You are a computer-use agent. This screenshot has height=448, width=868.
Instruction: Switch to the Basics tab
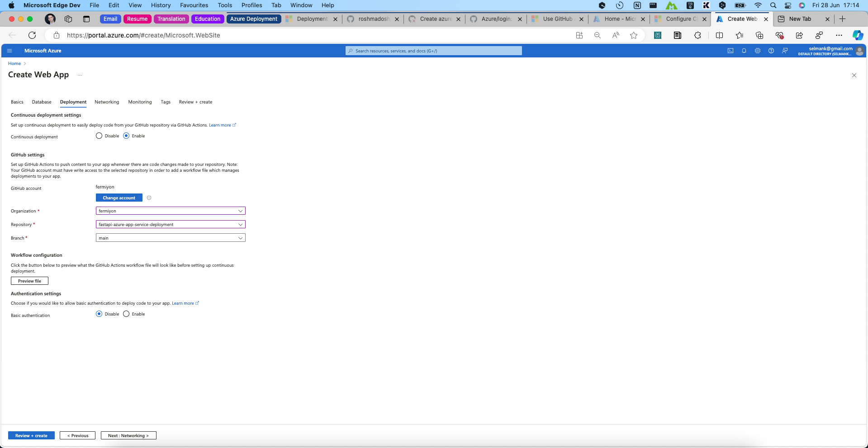(x=17, y=102)
